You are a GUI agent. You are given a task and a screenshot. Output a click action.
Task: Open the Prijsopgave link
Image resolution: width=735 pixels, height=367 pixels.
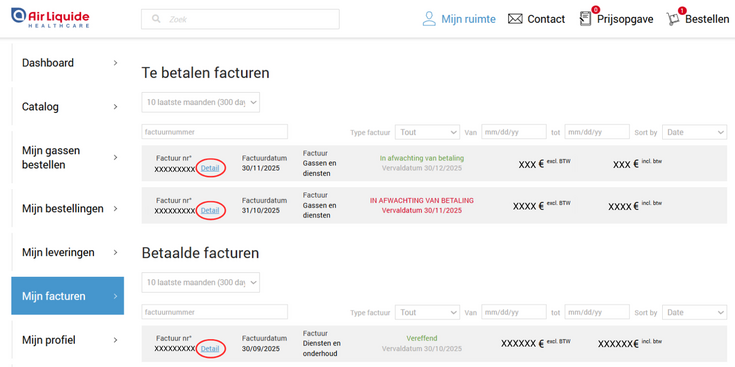[x=625, y=20]
